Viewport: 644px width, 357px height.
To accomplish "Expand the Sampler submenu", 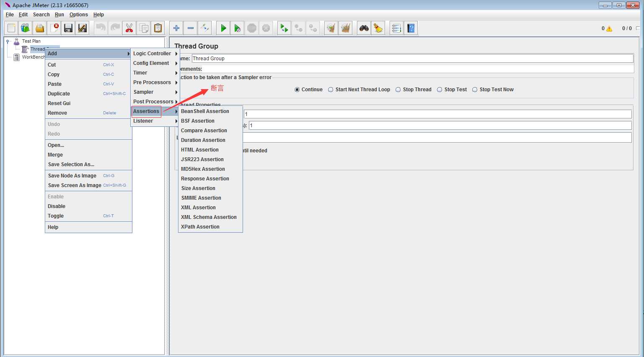I will 155,92.
